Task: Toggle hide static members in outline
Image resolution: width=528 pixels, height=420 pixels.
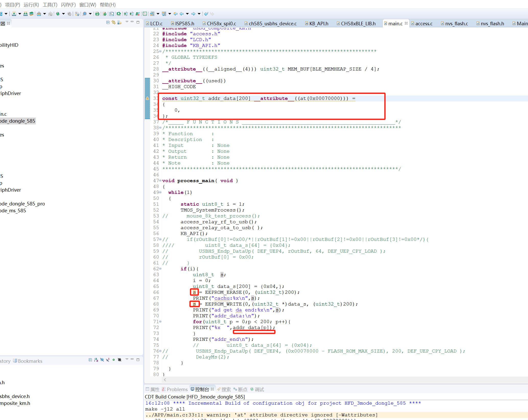Action: (108, 360)
